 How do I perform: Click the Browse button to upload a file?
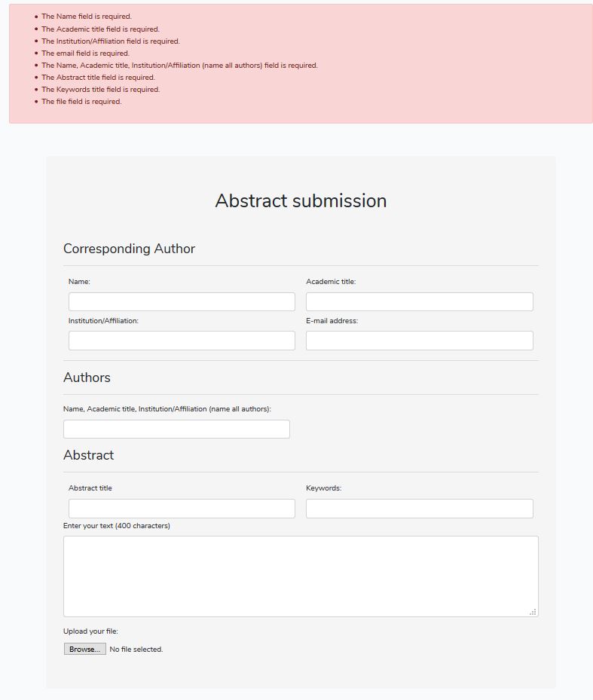point(84,648)
